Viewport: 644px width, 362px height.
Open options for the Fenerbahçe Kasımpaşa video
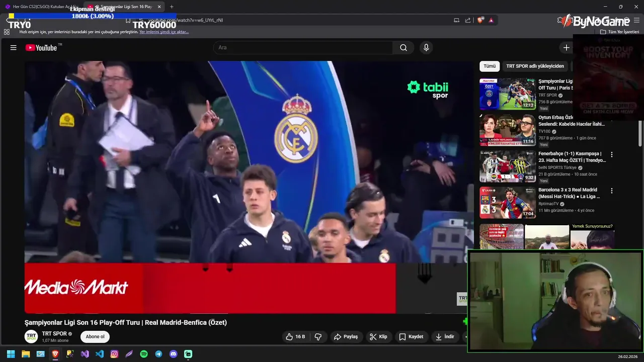coord(612,155)
